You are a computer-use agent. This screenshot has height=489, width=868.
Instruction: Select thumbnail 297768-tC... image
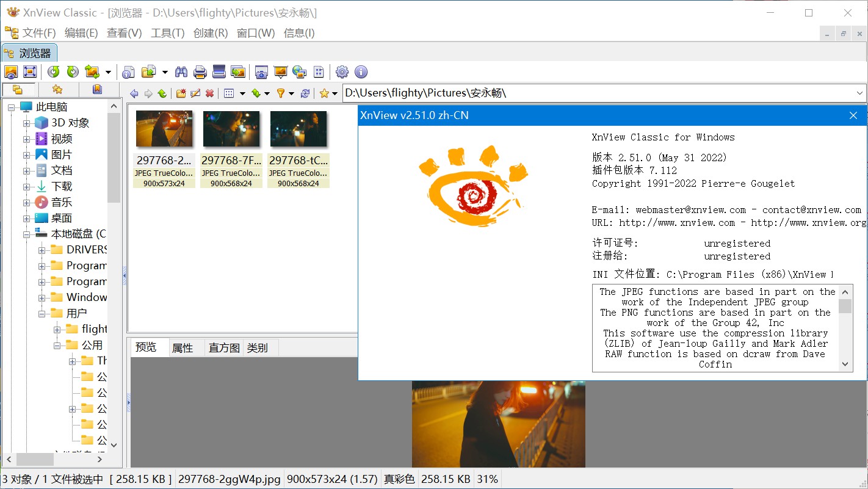298,148
